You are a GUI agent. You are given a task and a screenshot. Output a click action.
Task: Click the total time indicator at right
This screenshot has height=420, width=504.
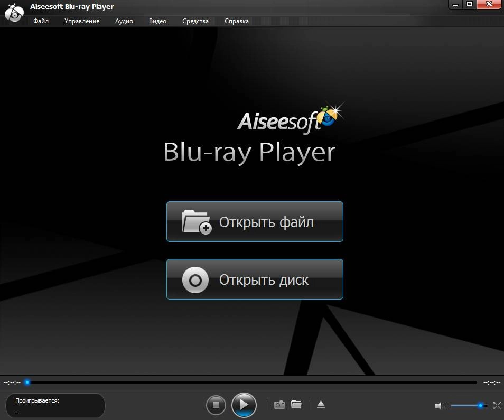492,382
